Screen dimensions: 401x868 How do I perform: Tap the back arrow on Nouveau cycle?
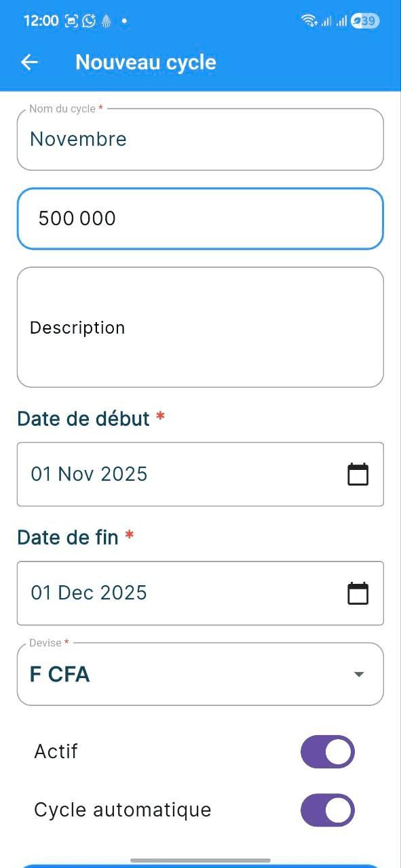[29, 62]
